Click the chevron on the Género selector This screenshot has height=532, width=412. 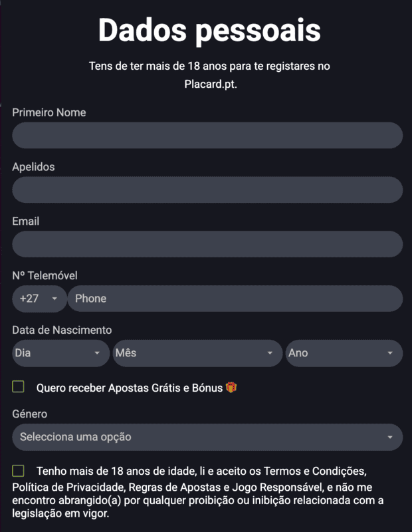coord(391,438)
